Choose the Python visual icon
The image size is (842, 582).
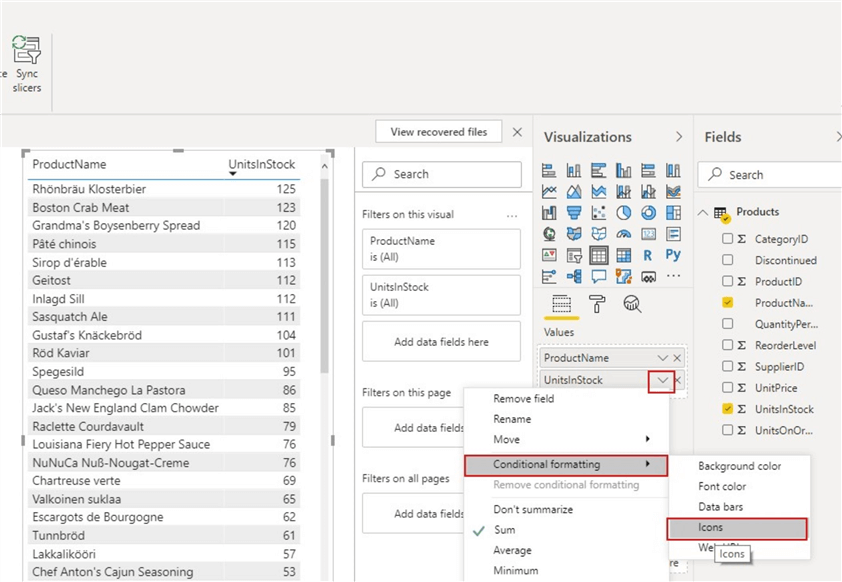[673, 255]
